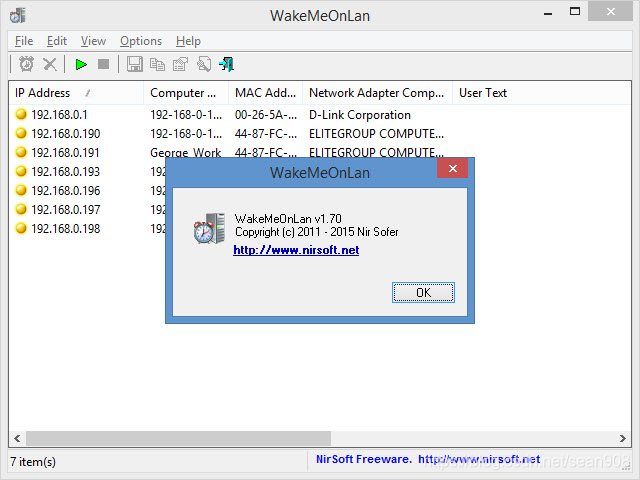Sort by IP Address column header

coord(76,93)
